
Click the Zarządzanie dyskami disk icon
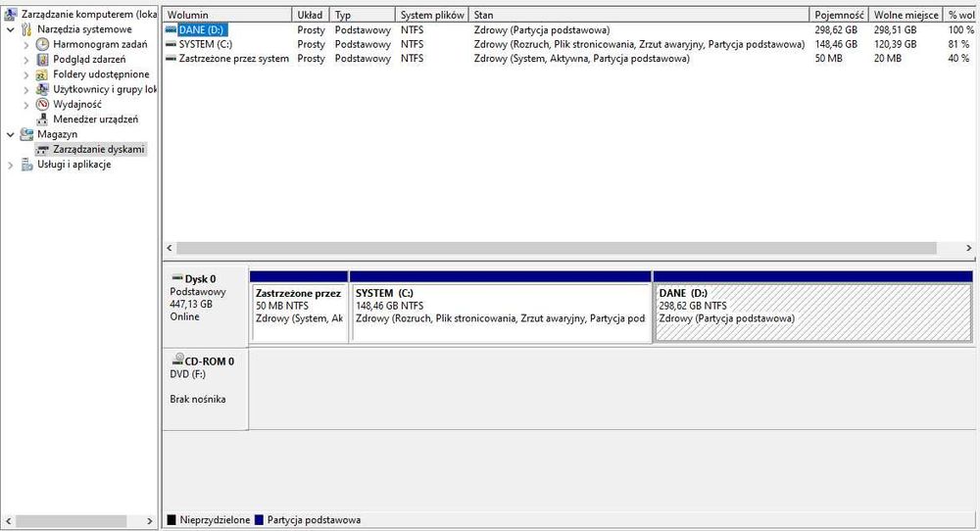(42, 149)
